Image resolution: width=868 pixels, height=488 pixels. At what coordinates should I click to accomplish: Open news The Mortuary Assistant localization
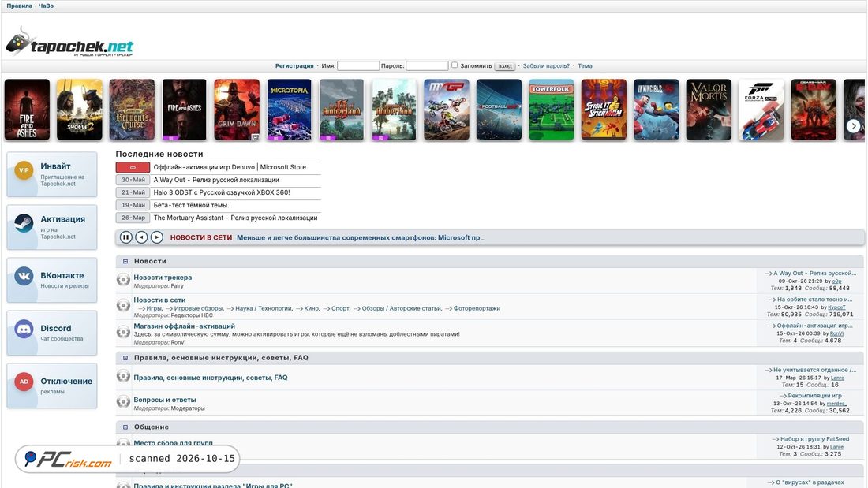(x=235, y=218)
